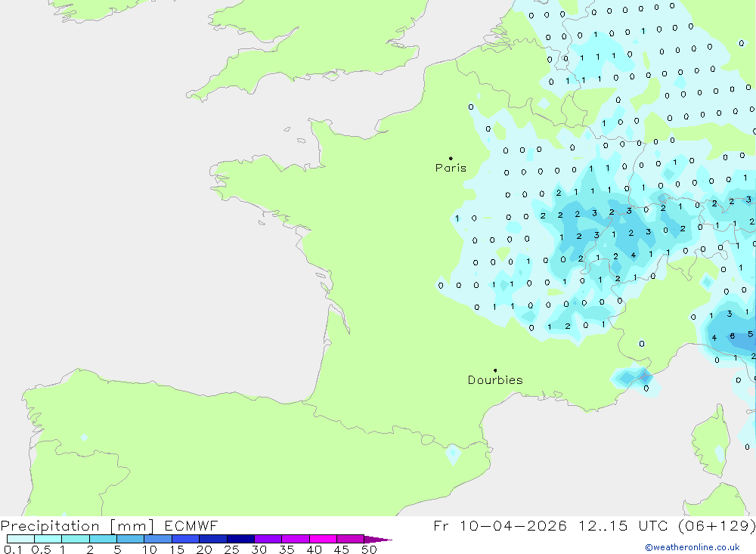Click the magenta legend swatch between 40 and 45
Screen dimensions: 756x554
pyautogui.click(x=323, y=539)
